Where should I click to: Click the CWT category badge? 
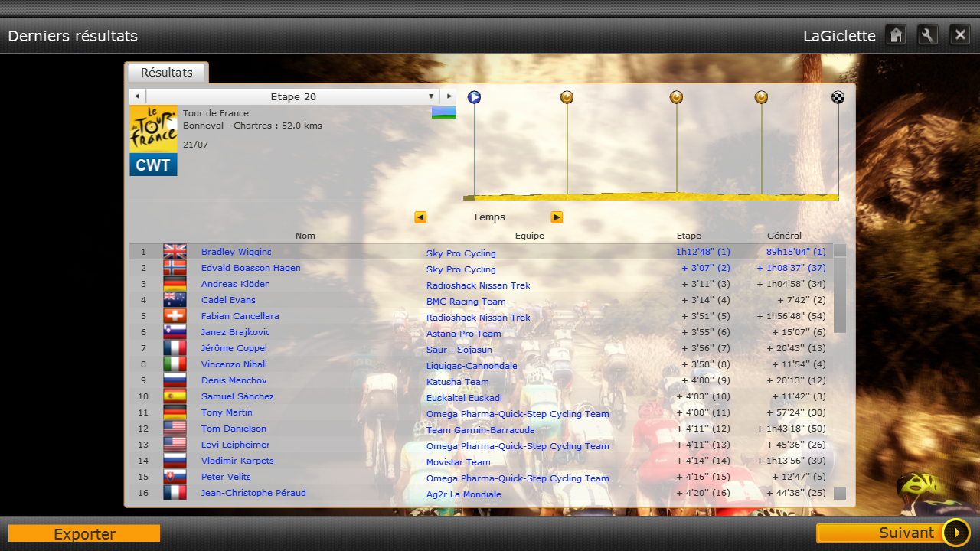point(153,165)
